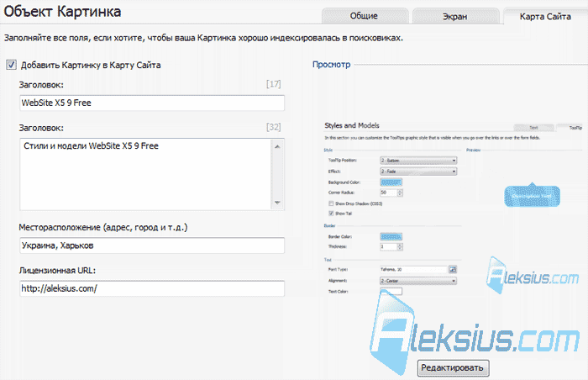Click the description text area with Стили и модели

(146, 174)
